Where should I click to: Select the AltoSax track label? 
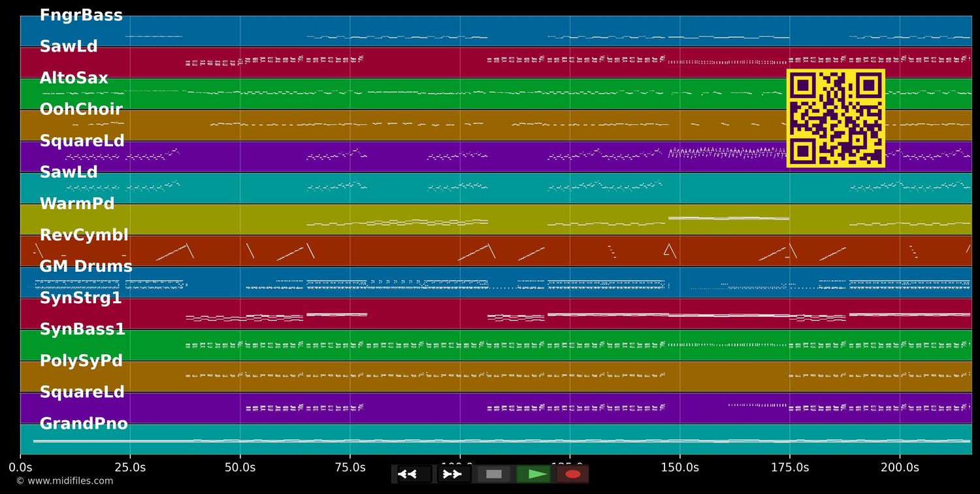pos(74,78)
